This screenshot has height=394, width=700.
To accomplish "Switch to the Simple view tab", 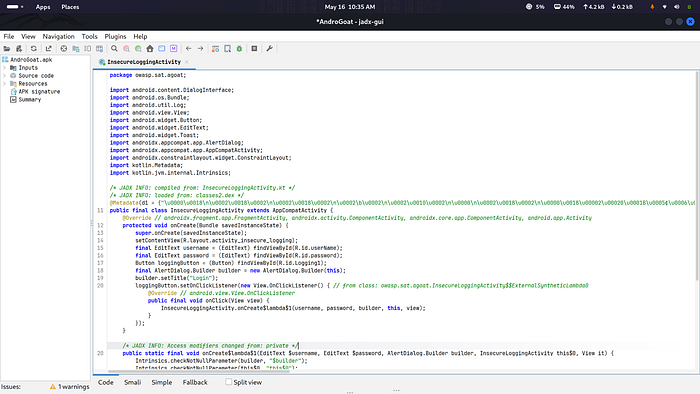I will pos(162,382).
